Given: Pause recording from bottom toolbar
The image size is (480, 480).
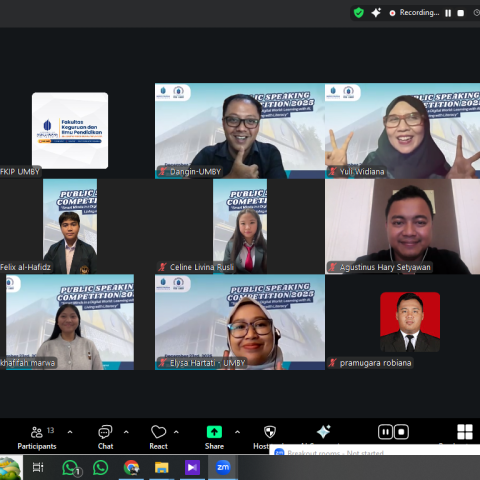Looking at the screenshot, I should (385, 432).
